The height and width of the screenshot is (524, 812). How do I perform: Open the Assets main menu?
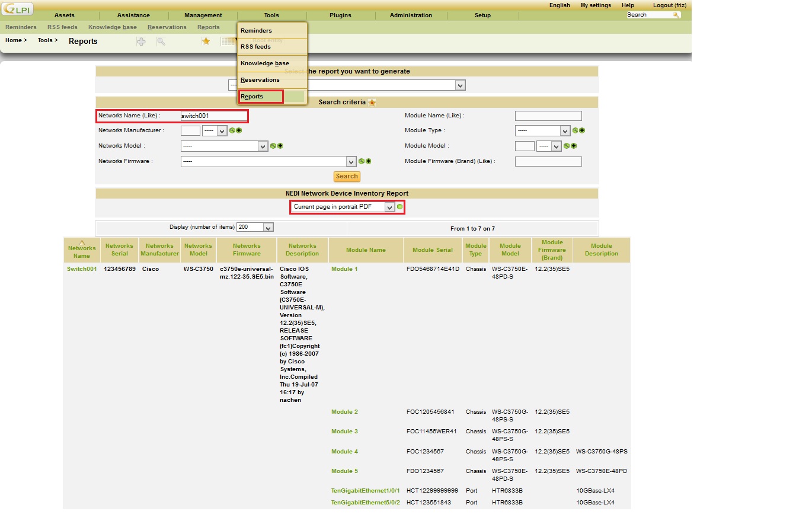pos(65,15)
